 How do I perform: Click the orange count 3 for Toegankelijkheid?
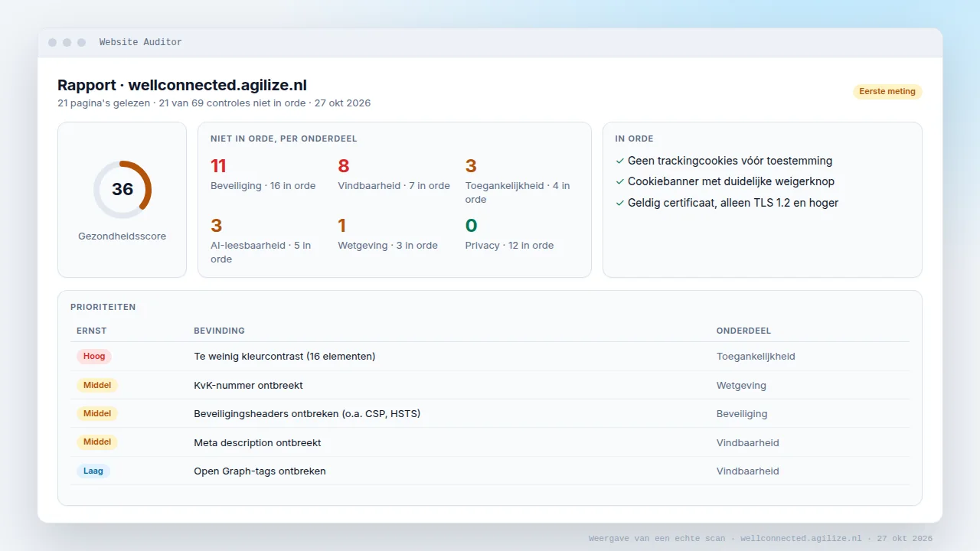(471, 166)
